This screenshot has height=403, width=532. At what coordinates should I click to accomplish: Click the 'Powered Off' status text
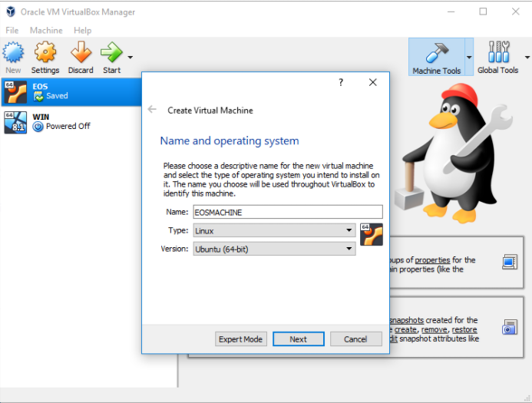[x=68, y=126]
